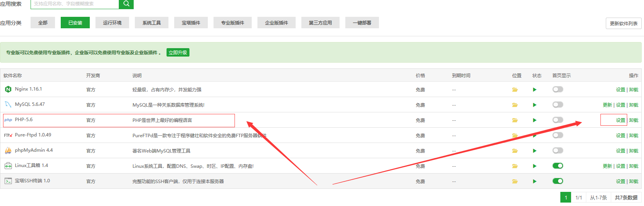
Task: Disable homepage display for Linux工具箱
Action: point(558,165)
